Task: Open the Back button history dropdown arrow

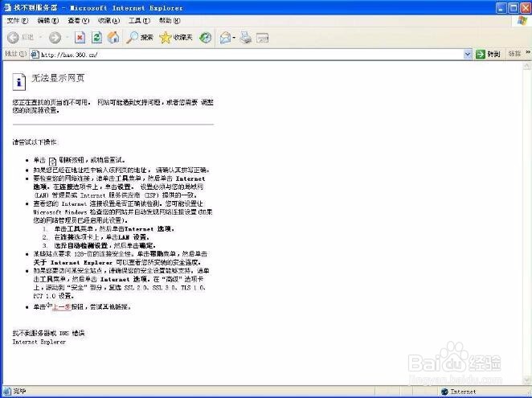Action: pos(40,37)
